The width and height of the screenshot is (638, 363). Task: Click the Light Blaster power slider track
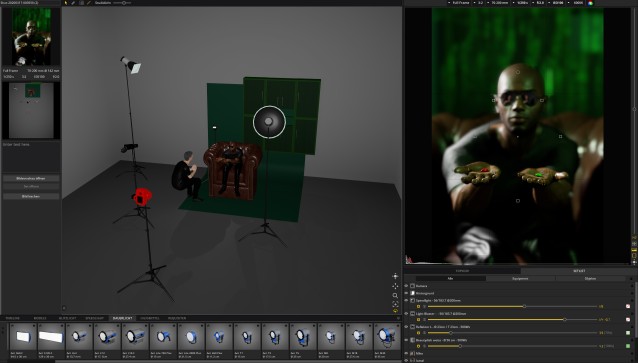512,319
